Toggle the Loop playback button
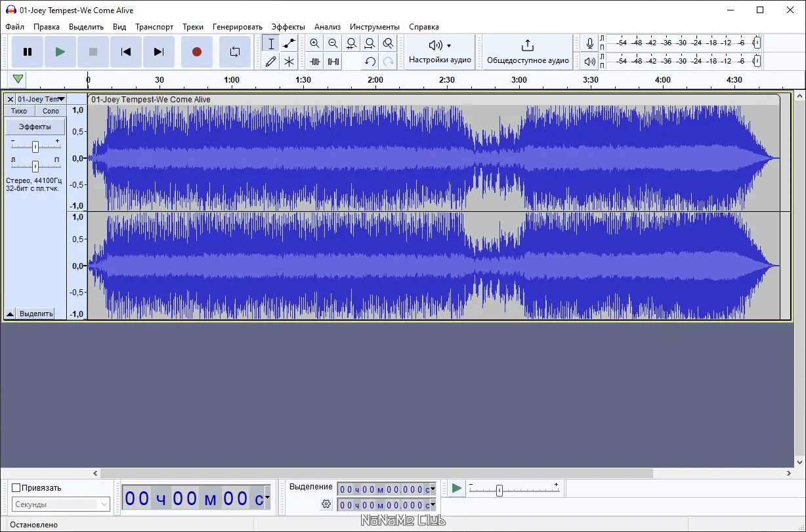The image size is (806, 532). coord(235,52)
